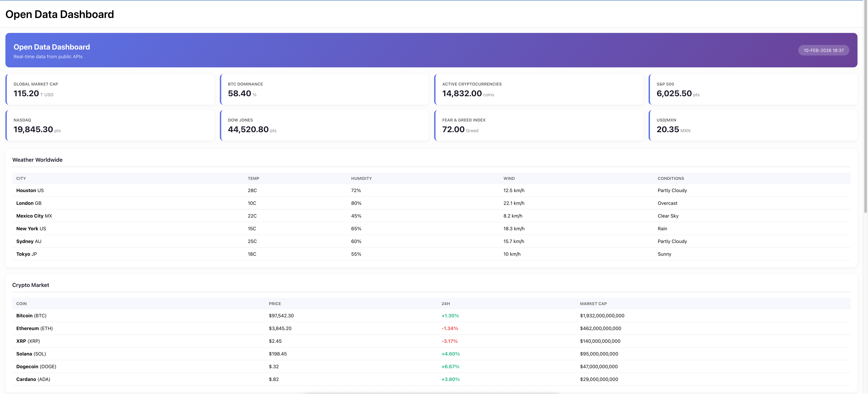Click the S&P 500 stat card

click(753, 89)
